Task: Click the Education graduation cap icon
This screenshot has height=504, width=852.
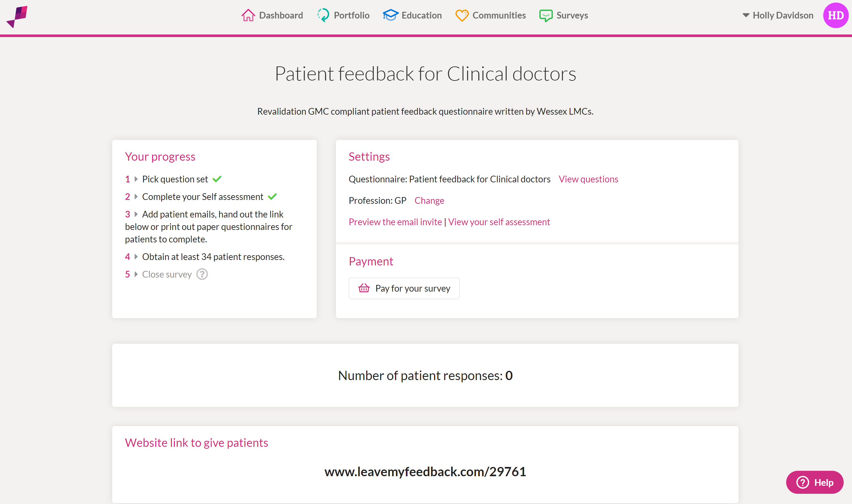Action: click(x=390, y=15)
